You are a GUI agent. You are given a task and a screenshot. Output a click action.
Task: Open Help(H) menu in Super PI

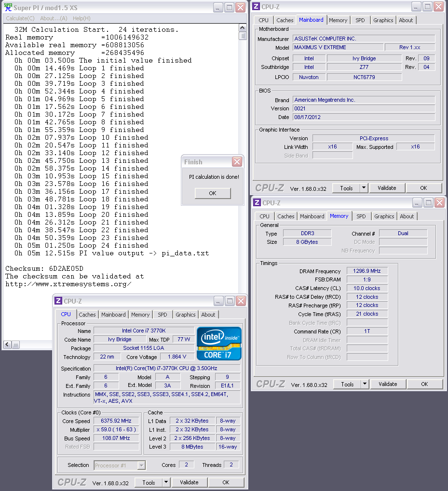tap(81, 18)
